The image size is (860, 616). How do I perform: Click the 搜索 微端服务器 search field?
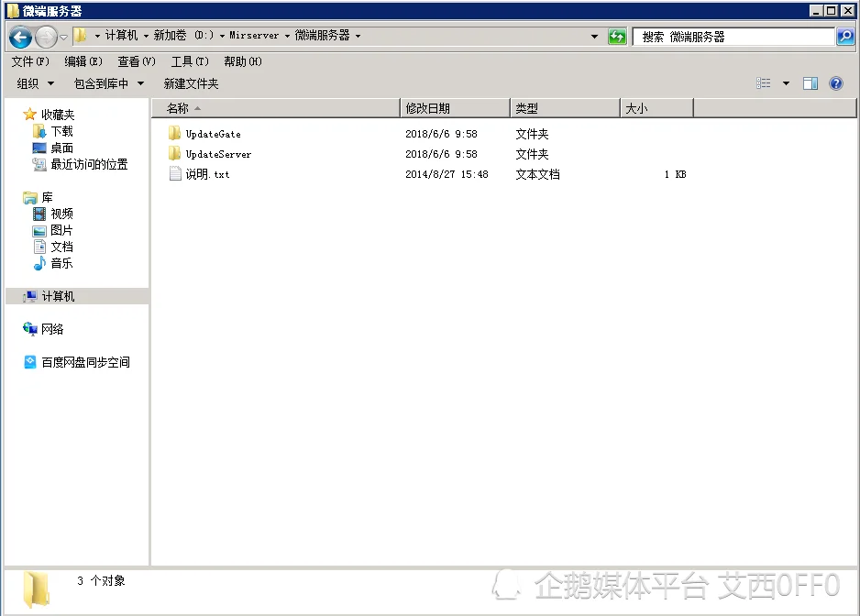733,37
